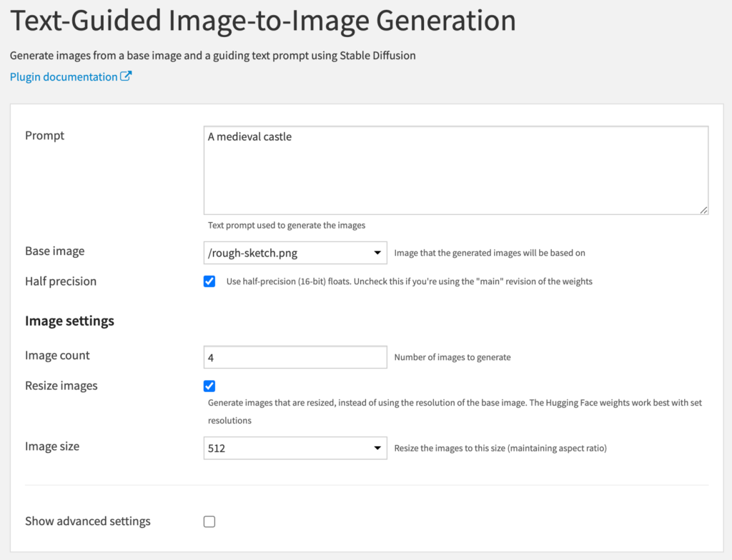Expand the rough-sketch.png image selector
The image size is (732, 560).
[295, 253]
